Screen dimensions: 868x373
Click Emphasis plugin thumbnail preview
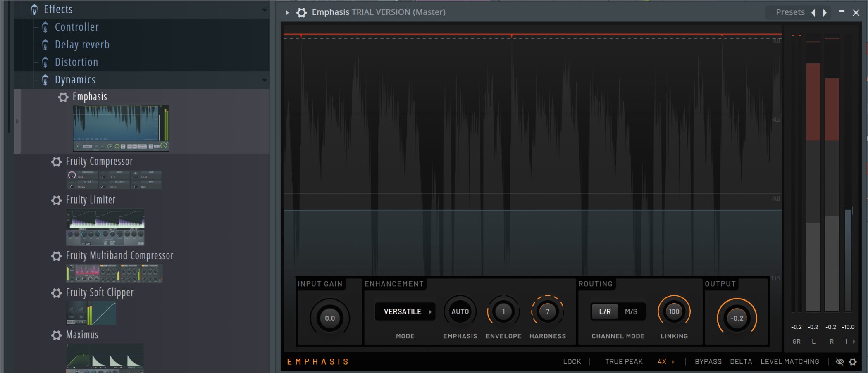tap(121, 128)
